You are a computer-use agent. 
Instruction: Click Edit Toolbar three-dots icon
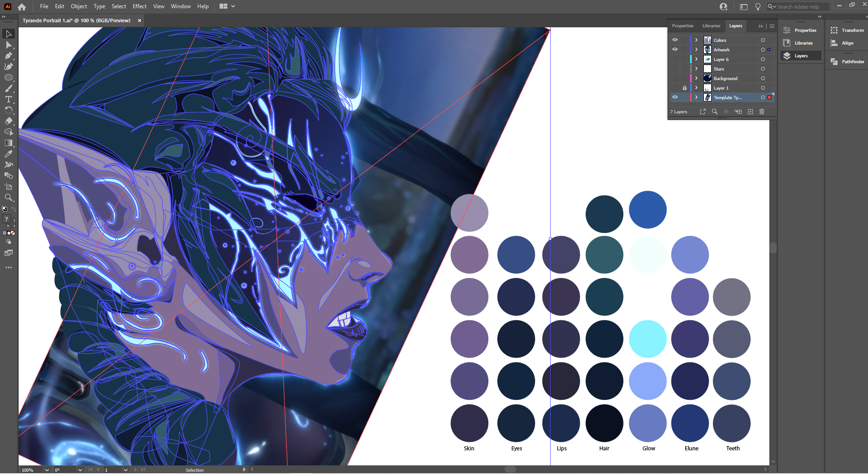tap(9, 267)
